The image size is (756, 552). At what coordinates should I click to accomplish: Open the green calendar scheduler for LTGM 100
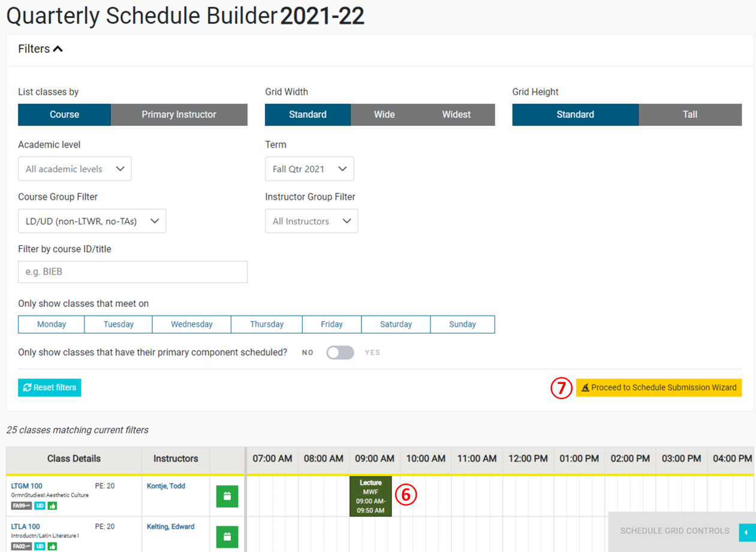pos(227,496)
